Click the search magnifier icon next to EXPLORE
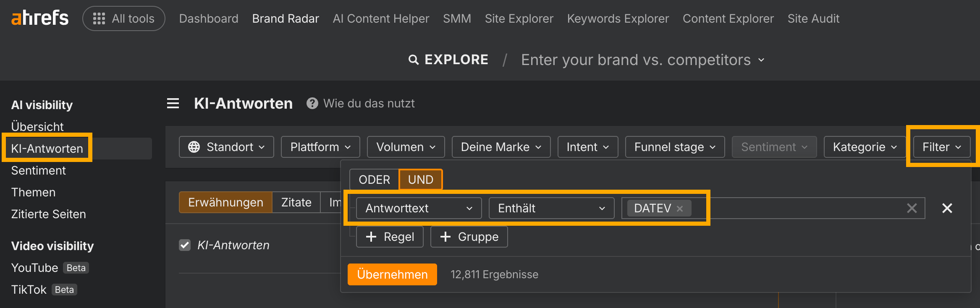This screenshot has height=308, width=980. 414,60
